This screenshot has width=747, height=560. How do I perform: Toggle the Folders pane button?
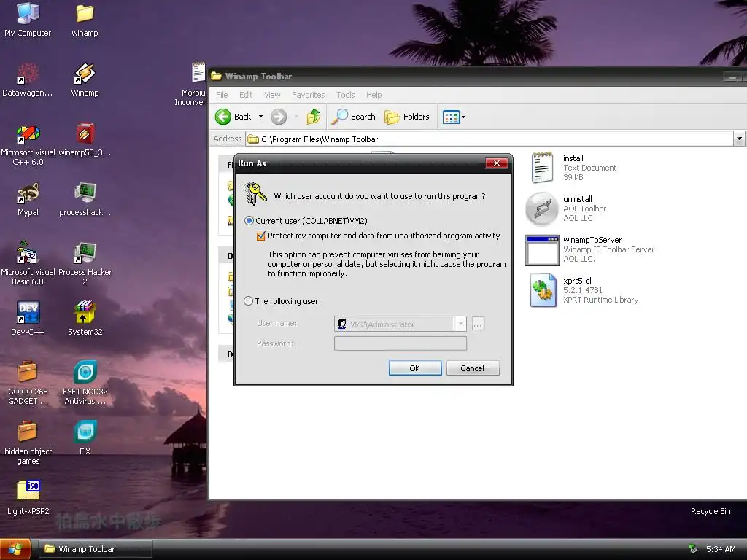407,117
